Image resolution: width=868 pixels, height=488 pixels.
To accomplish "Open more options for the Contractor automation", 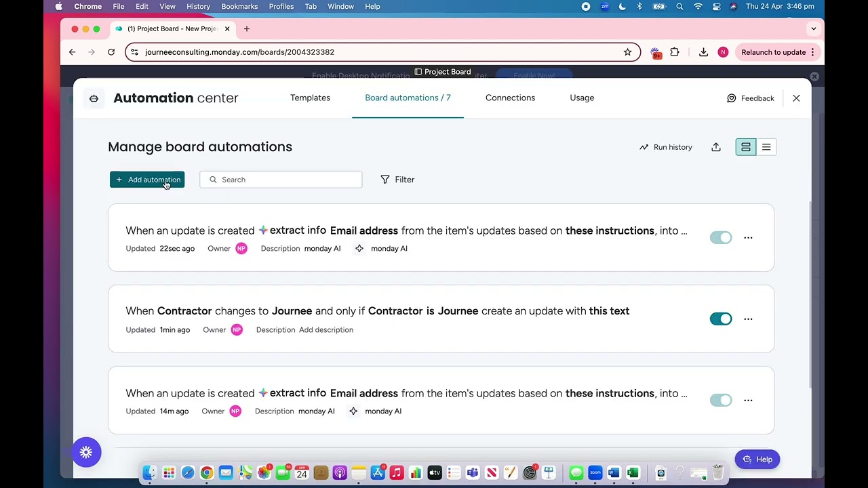I will 748,319.
